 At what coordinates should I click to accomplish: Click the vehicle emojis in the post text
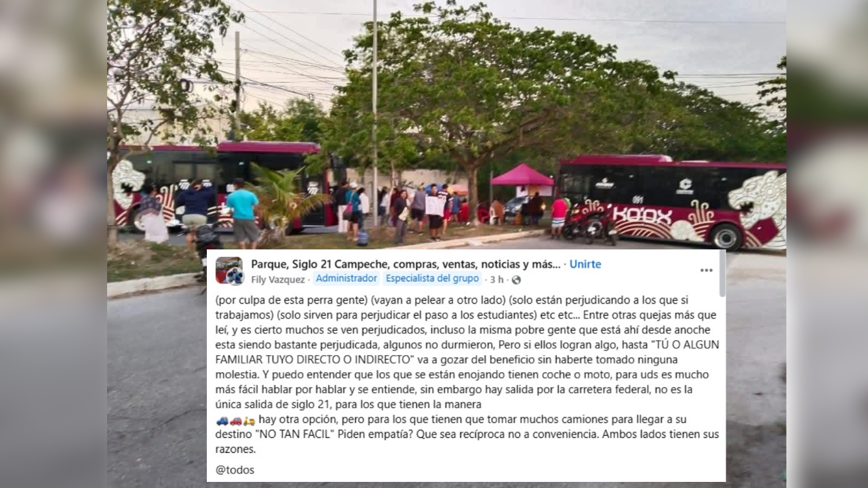click(x=235, y=420)
